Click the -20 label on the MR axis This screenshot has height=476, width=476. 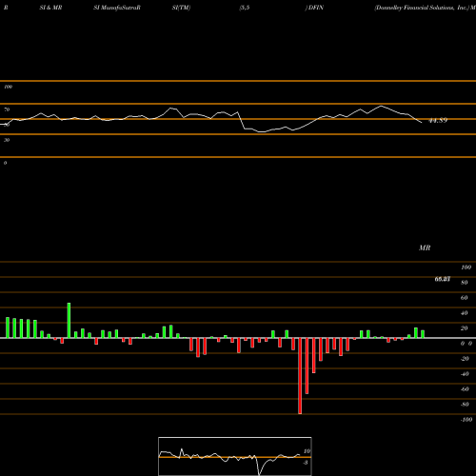465,359
